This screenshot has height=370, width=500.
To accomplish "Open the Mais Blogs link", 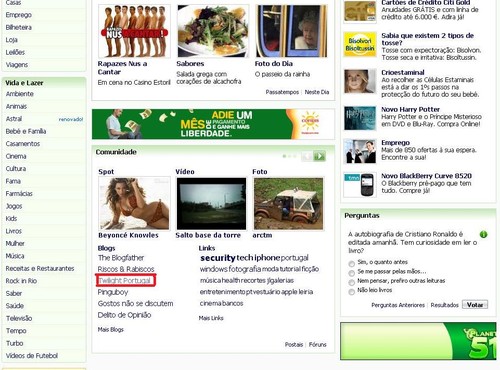I will (x=110, y=329).
